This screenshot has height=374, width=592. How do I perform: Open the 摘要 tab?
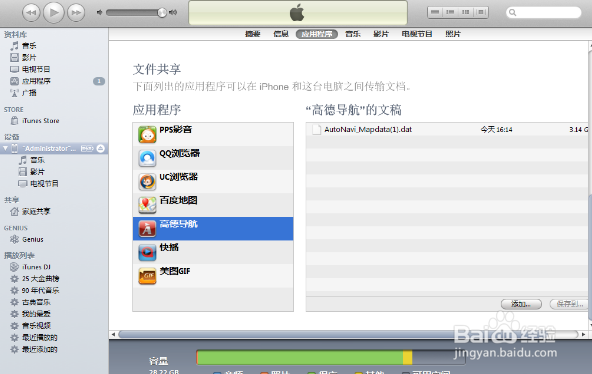tap(253, 34)
